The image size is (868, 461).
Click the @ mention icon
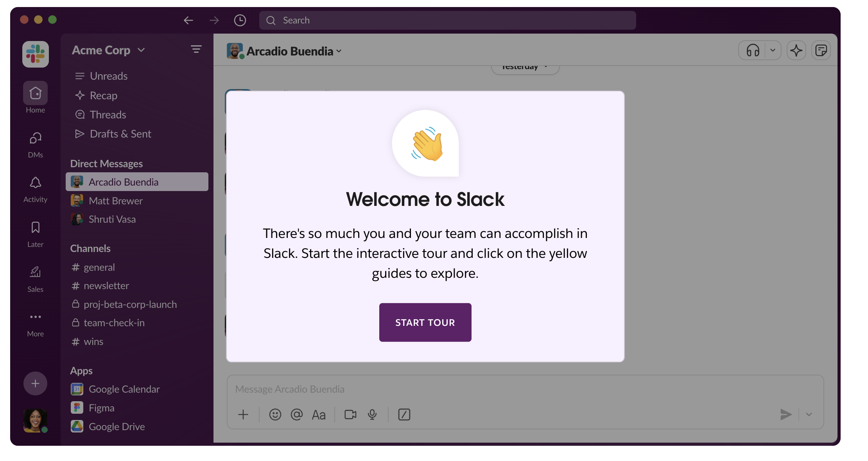point(297,415)
